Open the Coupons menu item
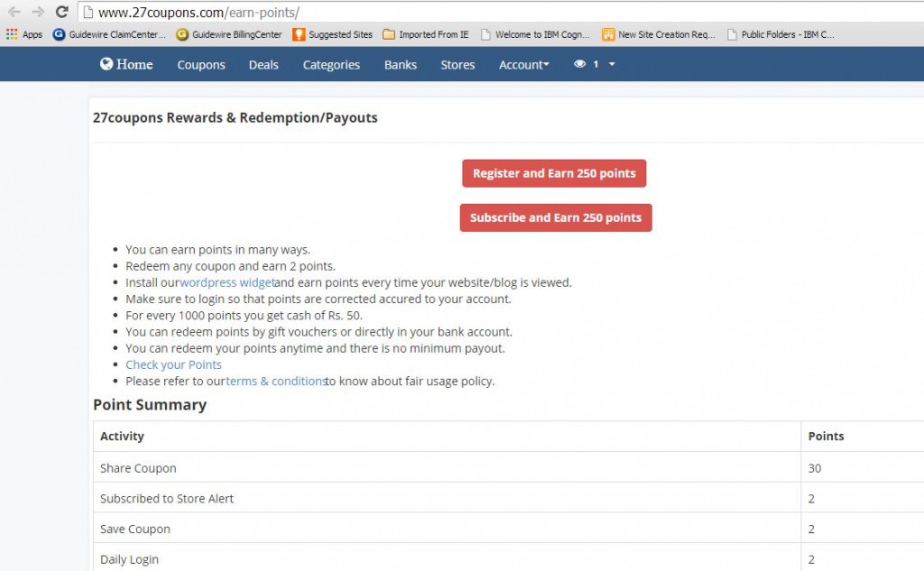The width and height of the screenshot is (924, 571). [201, 65]
